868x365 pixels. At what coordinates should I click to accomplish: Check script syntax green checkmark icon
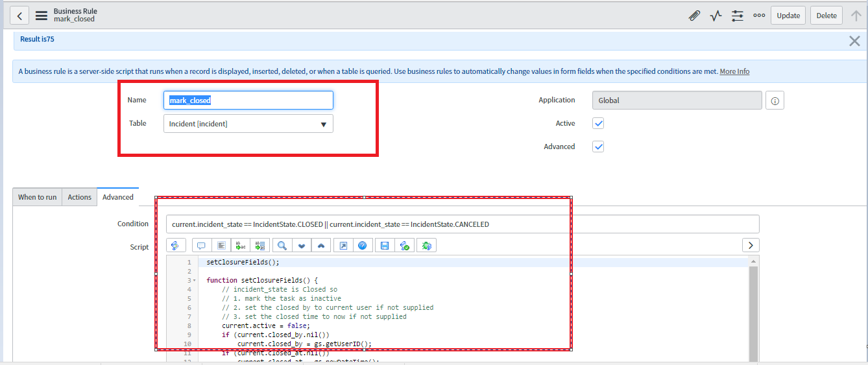(405, 246)
